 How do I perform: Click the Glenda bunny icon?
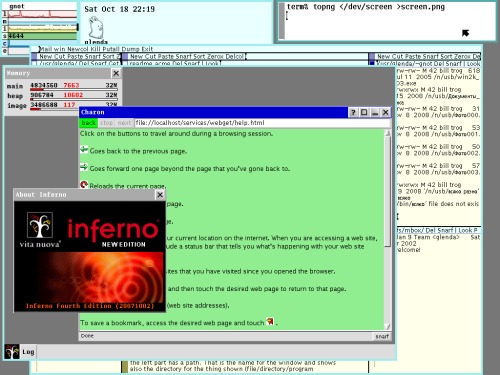click(x=96, y=27)
